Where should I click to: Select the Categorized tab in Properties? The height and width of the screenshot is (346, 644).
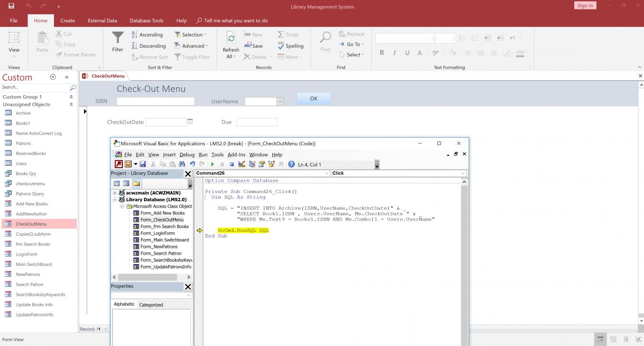point(151,305)
